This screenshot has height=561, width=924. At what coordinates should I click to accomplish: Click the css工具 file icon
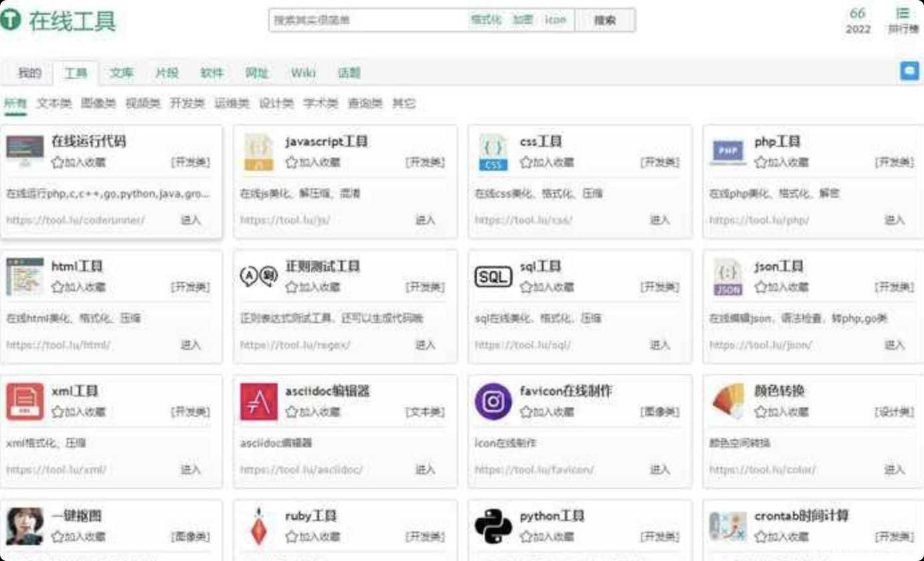coord(493,152)
